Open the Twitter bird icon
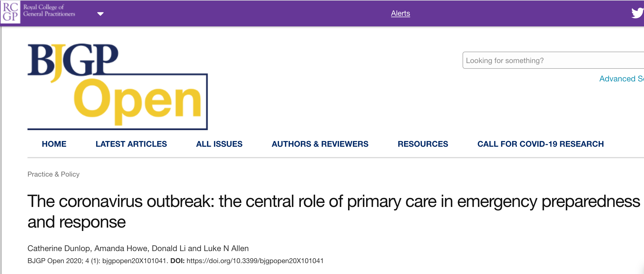Screen dimensions: 644x274 tap(637, 13)
